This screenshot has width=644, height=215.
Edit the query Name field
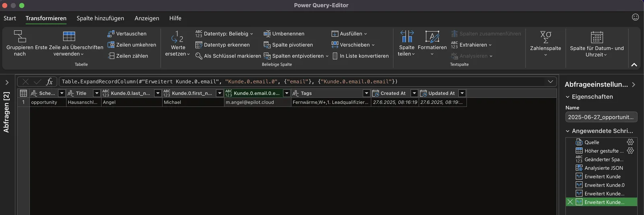[x=601, y=117]
